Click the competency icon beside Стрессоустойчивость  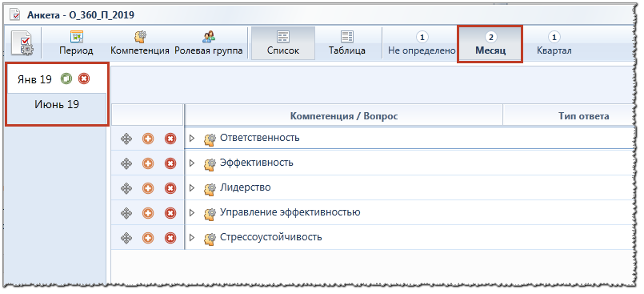point(210,239)
